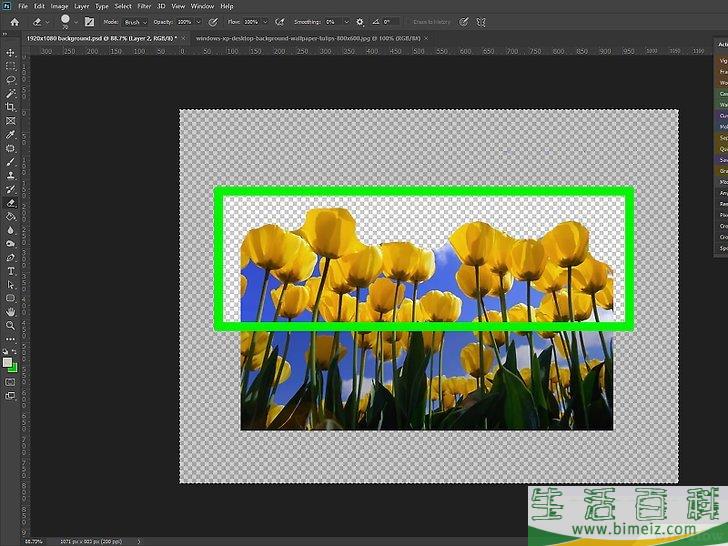The height and width of the screenshot is (546, 728).
Task: Toggle pressure for opacity button
Action: coord(213,22)
